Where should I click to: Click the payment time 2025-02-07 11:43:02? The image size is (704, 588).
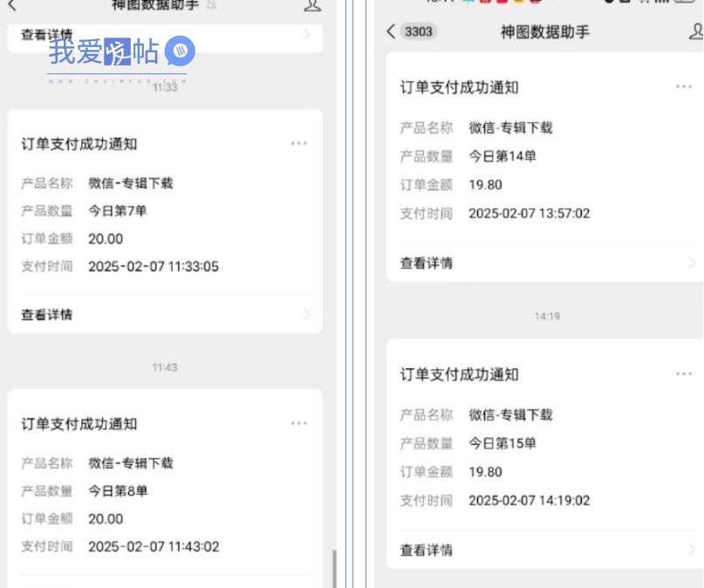(x=154, y=547)
